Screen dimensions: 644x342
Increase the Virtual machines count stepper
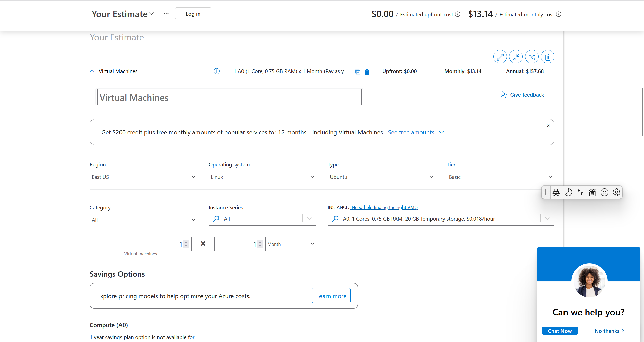tap(186, 242)
